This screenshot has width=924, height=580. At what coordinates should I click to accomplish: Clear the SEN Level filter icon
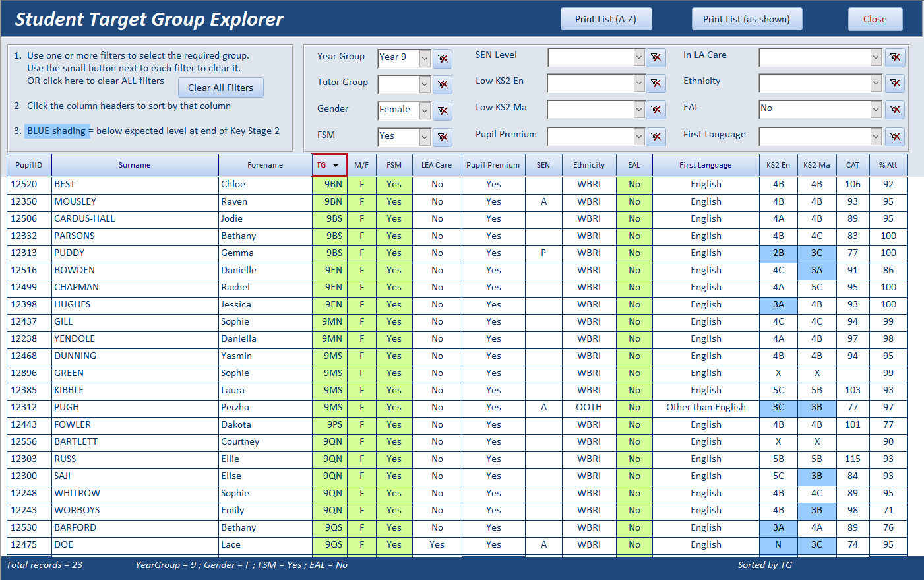[656, 57]
